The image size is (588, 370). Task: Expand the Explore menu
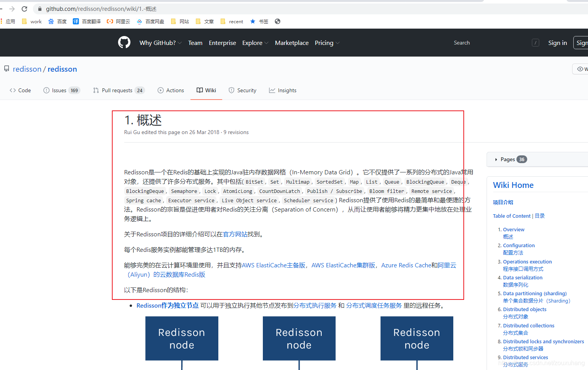click(255, 43)
